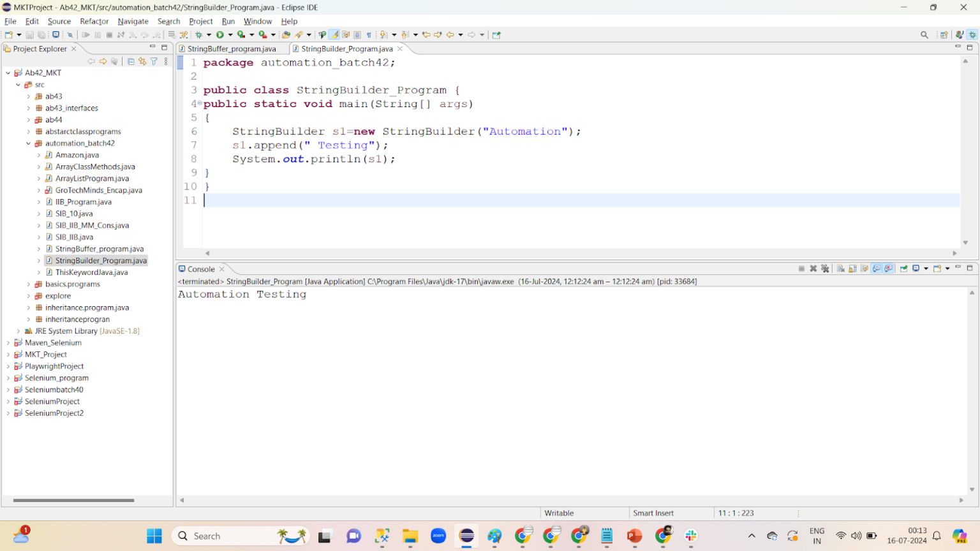Select ThisKeywordJava.java in the tree
This screenshot has width=980, height=551.
click(92, 272)
